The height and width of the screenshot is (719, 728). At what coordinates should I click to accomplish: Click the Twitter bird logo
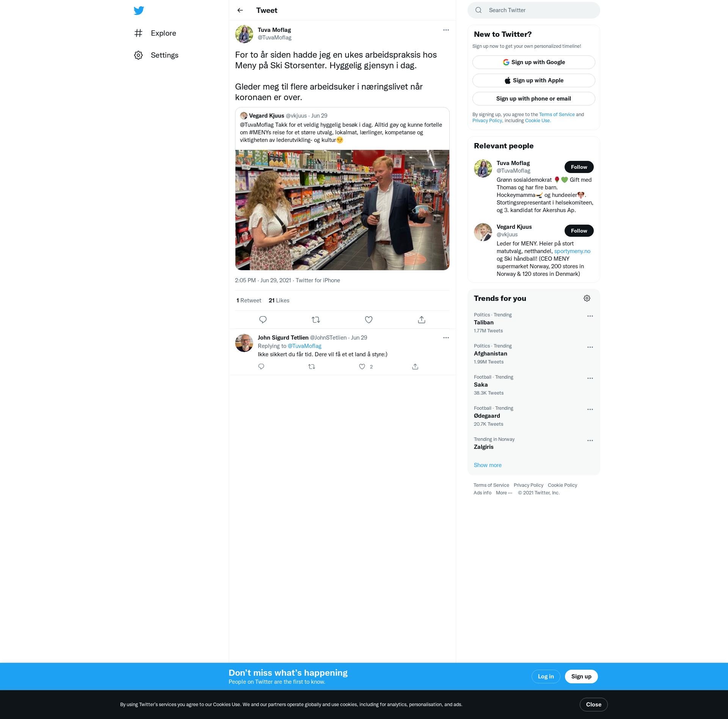[x=139, y=10]
